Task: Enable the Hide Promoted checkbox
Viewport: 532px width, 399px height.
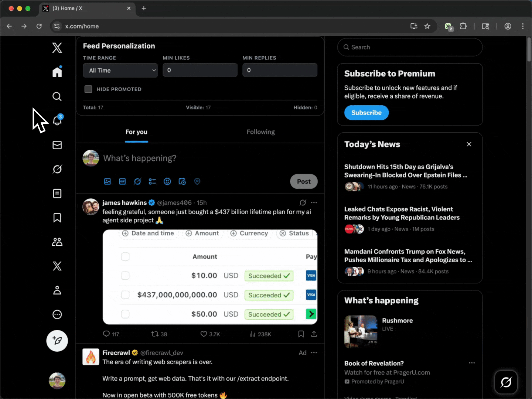Action: tap(88, 89)
